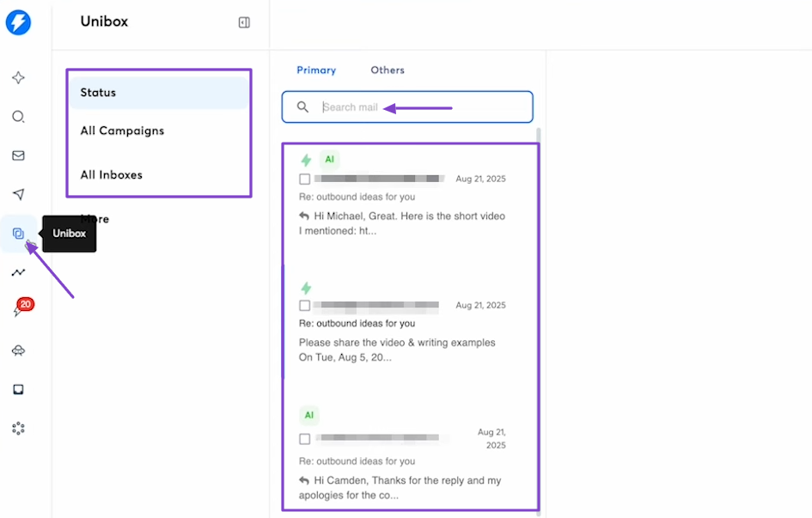Switch to the Primary tab
812x518 pixels.
click(316, 70)
